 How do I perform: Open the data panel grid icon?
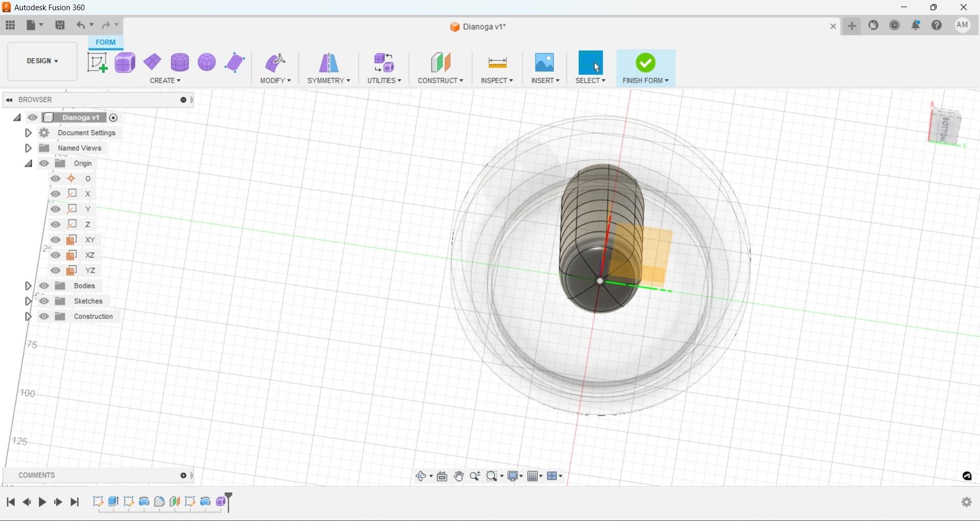(10, 25)
